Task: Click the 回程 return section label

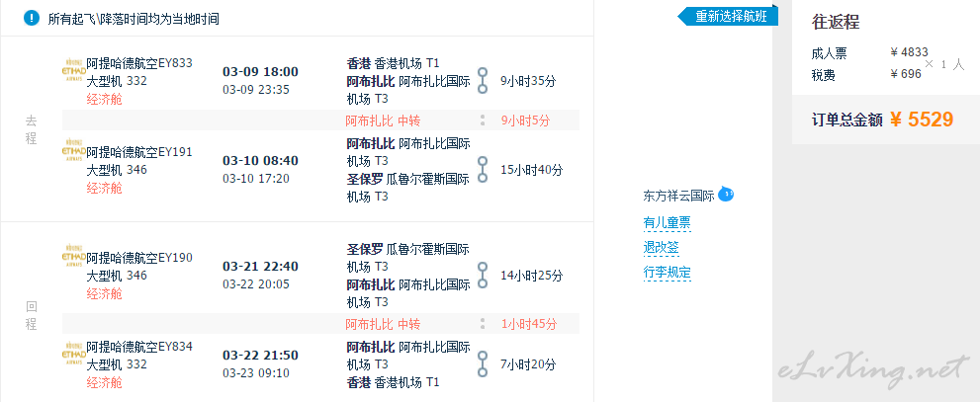Action: coord(31,314)
